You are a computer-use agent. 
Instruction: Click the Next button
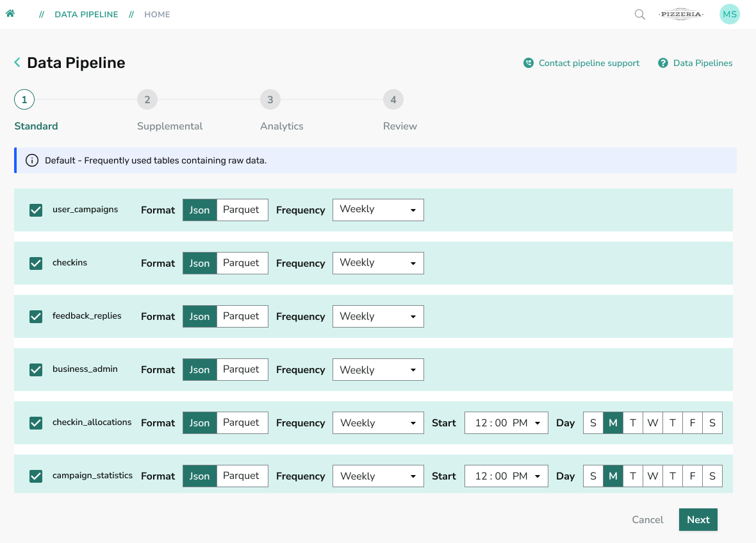pos(698,519)
